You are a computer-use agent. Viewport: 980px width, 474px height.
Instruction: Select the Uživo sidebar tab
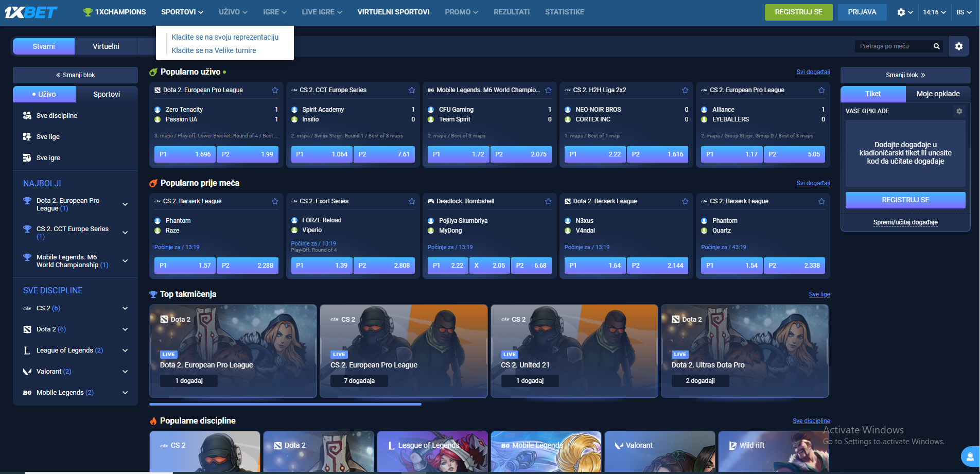(x=44, y=94)
